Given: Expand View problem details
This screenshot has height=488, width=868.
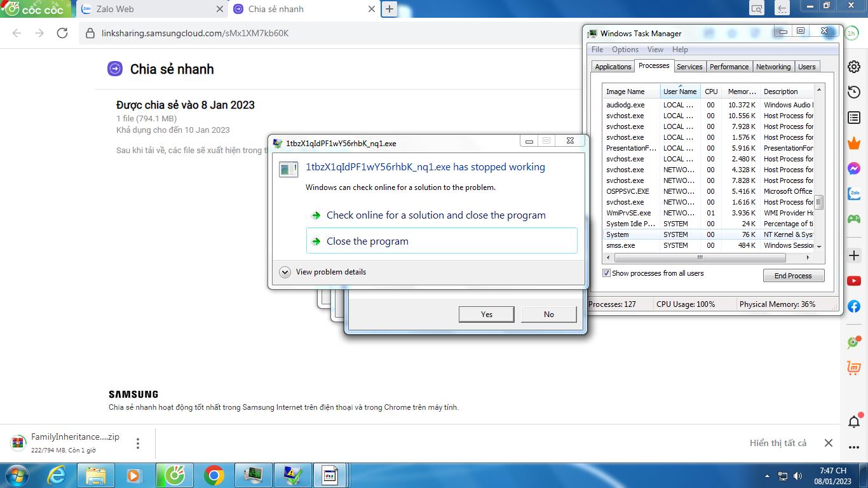Looking at the screenshot, I should click(x=285, y=272).
